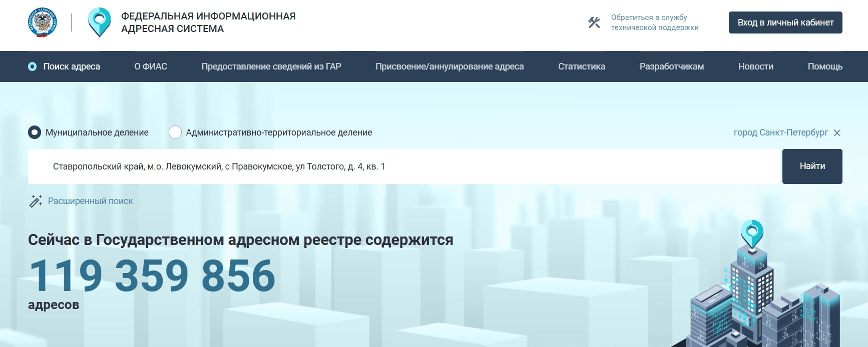This screenshot has width=868, height=347.
Task: Click the FIAS map pin logo
Action: pos(99,22)
